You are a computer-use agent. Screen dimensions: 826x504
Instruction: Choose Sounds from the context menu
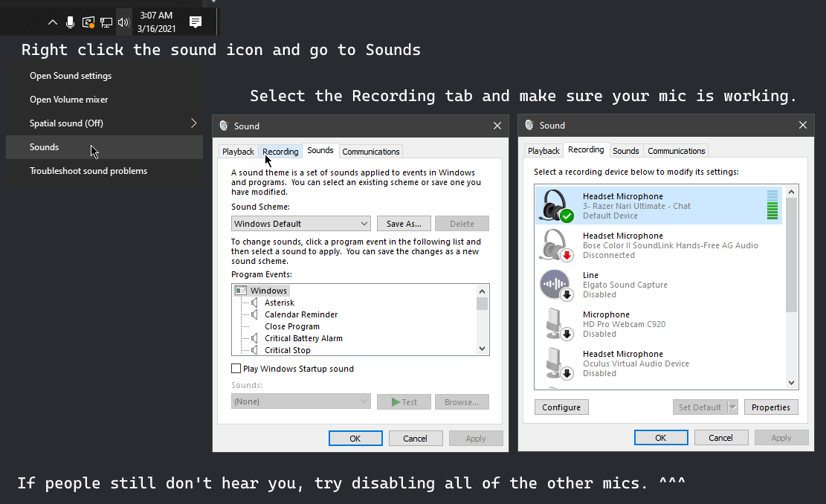coord(45,147)
